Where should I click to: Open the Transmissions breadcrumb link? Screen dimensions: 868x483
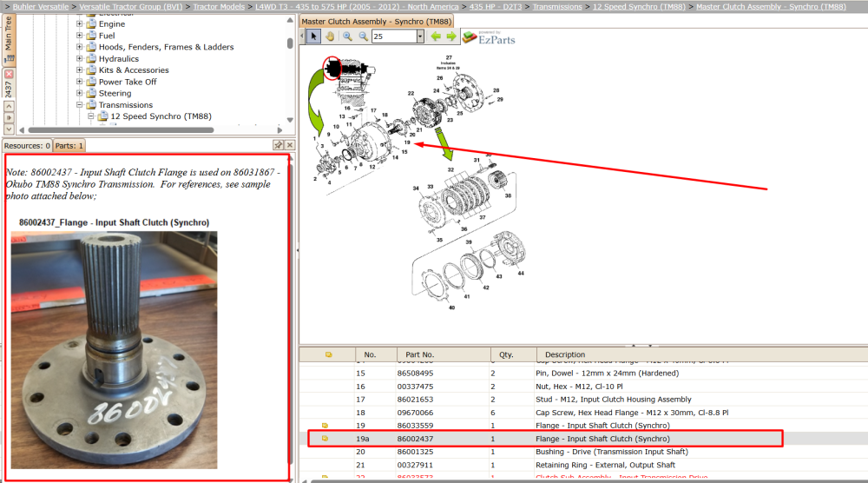point(557,7)
